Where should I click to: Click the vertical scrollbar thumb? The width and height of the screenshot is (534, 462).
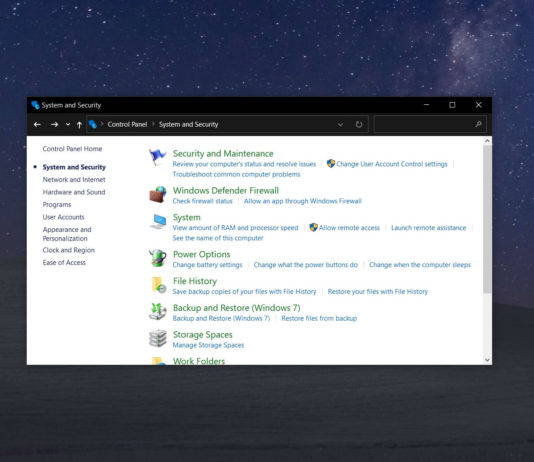click(x=487, y=219)
